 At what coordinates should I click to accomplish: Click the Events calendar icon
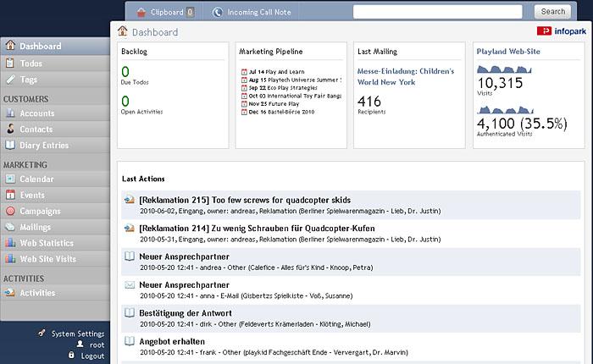click(x=10, y=195)
